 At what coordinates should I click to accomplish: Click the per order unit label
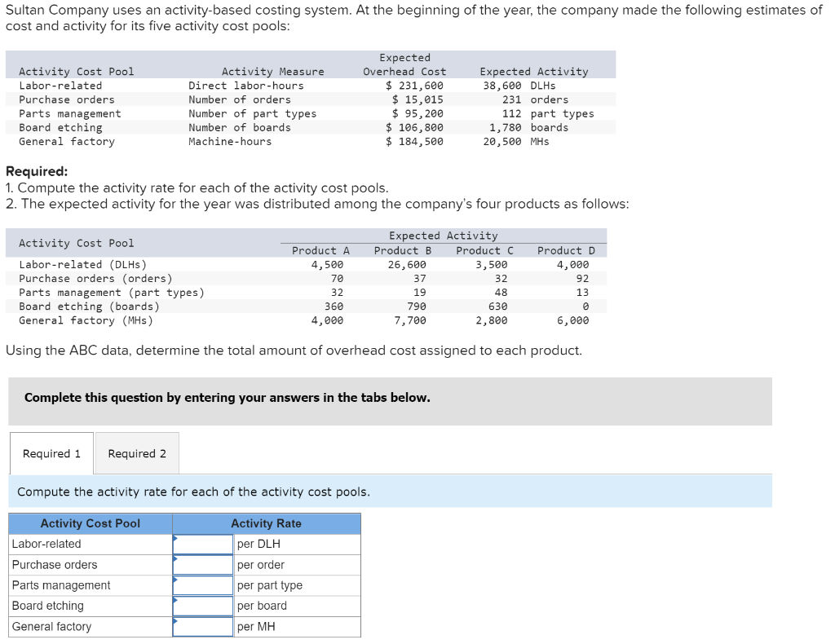point(258,564)
